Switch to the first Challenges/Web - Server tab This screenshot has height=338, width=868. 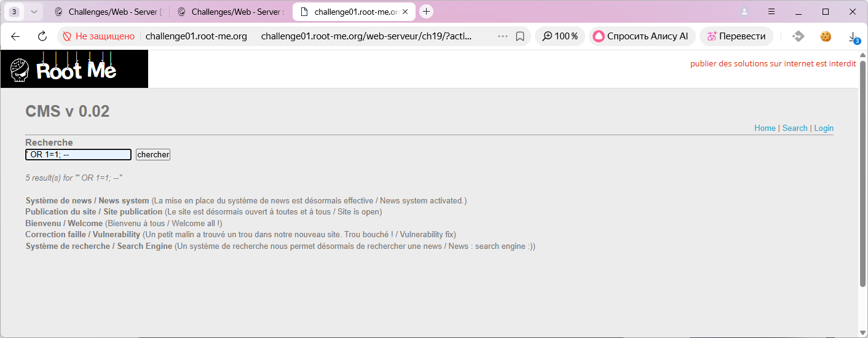click(108, 12)
